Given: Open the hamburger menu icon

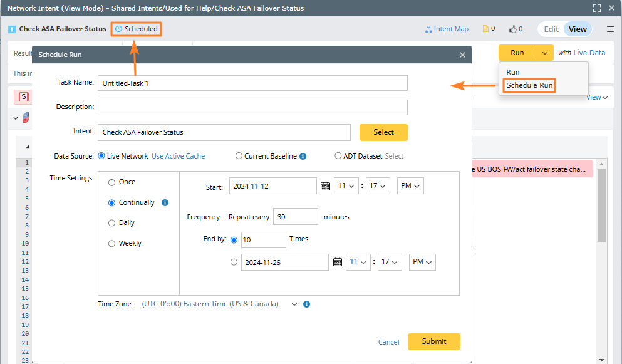Looking at the screenshot, I should (610, 29).
